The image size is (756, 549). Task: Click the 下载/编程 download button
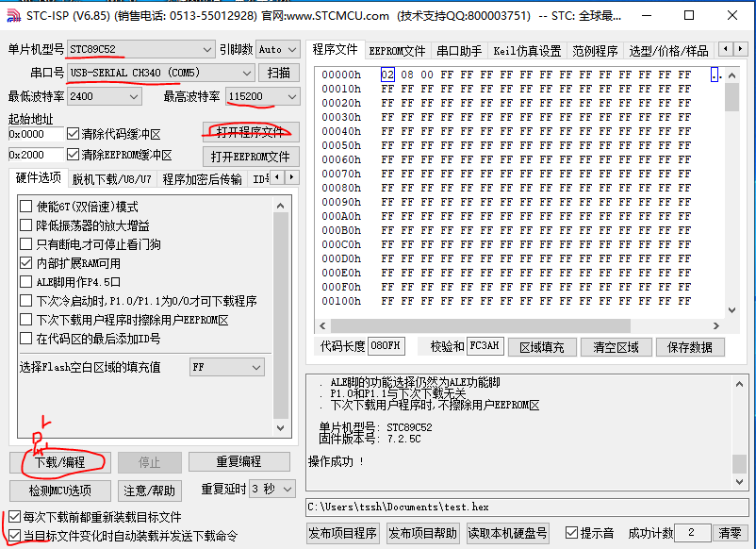pyautogui.click(x=60, y=462)
